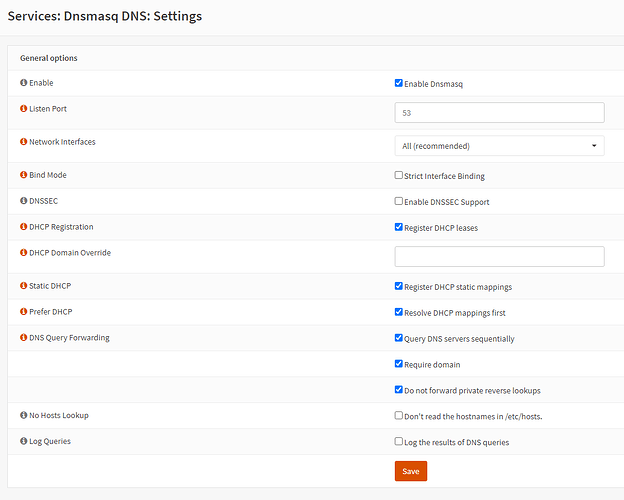Viewport: 624px width, 500px height.
Task: Show help for DNS Query Forwarding
Action: [24, 338]
